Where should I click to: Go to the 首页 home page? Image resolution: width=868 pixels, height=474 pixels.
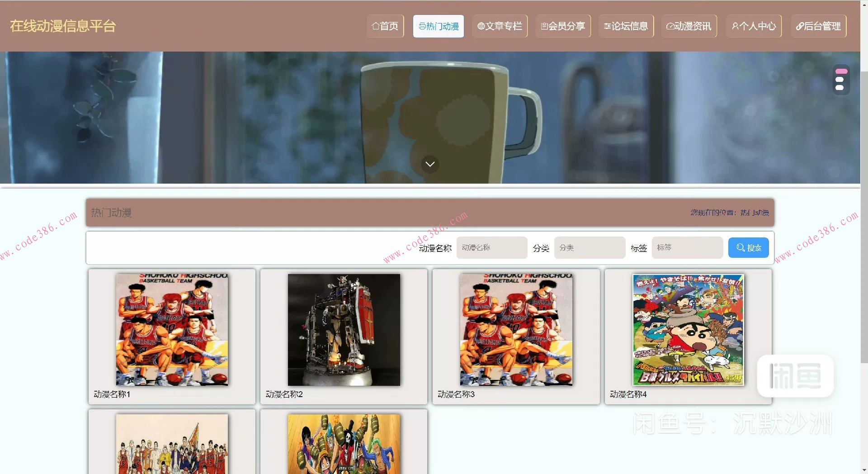[385, 26]
